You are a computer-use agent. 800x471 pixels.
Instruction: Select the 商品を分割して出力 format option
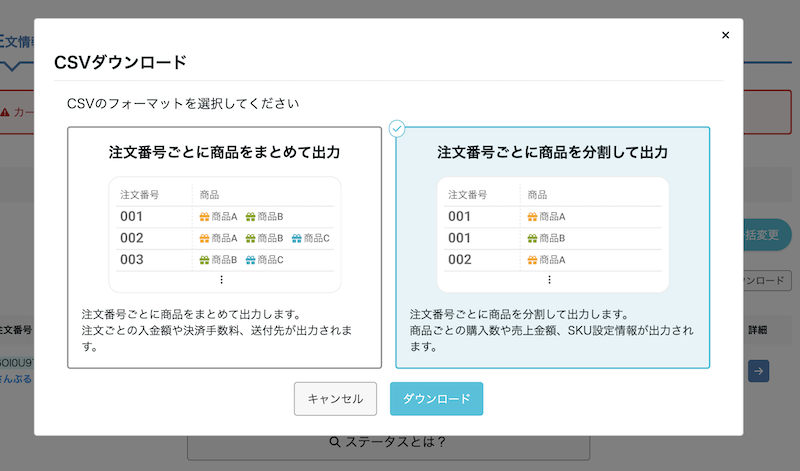[552, 247]
